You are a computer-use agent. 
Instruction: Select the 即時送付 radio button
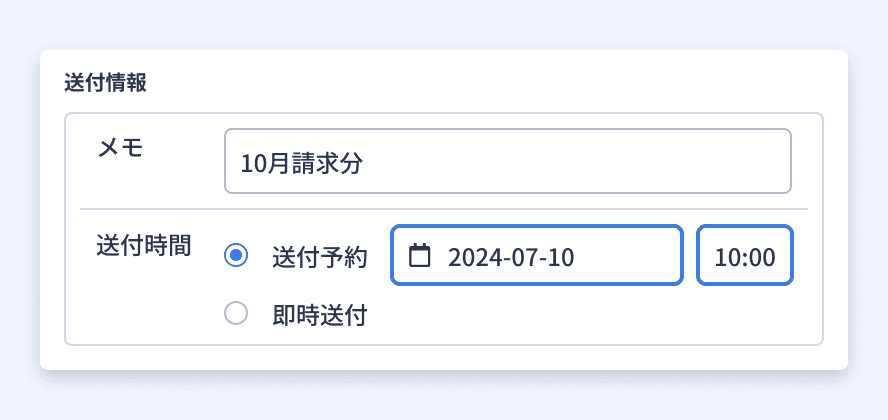click(x=236, y=313)
